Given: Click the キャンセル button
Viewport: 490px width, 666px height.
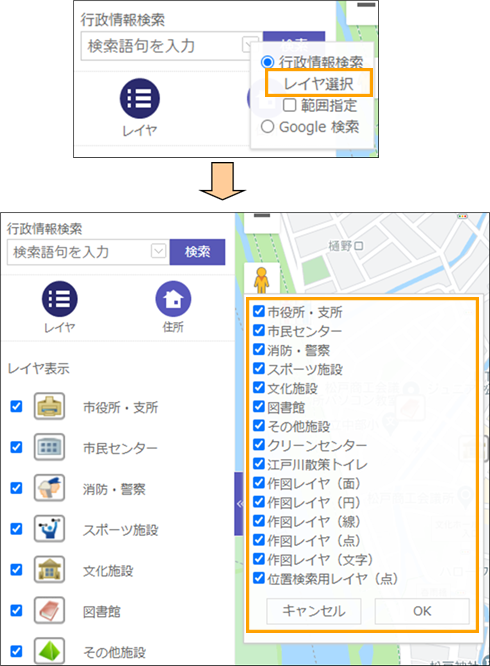Looking at the screenshot, I should pyautogui.click(x=314, y=611).
